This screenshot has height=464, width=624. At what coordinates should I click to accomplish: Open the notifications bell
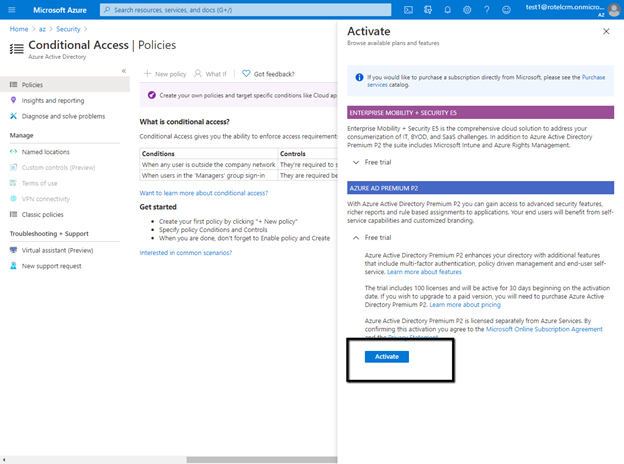(448, 10)
